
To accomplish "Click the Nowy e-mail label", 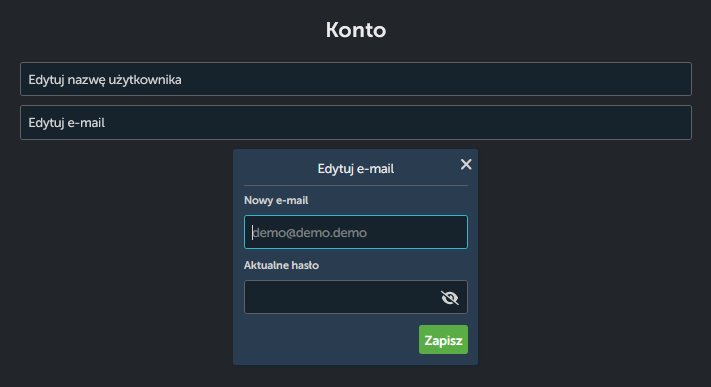I will tap(276, 200).
